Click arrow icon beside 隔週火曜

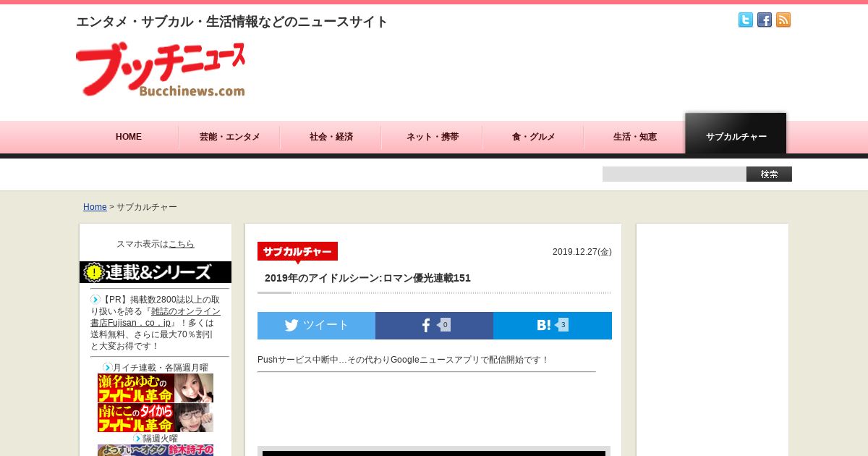pos(137,438)
